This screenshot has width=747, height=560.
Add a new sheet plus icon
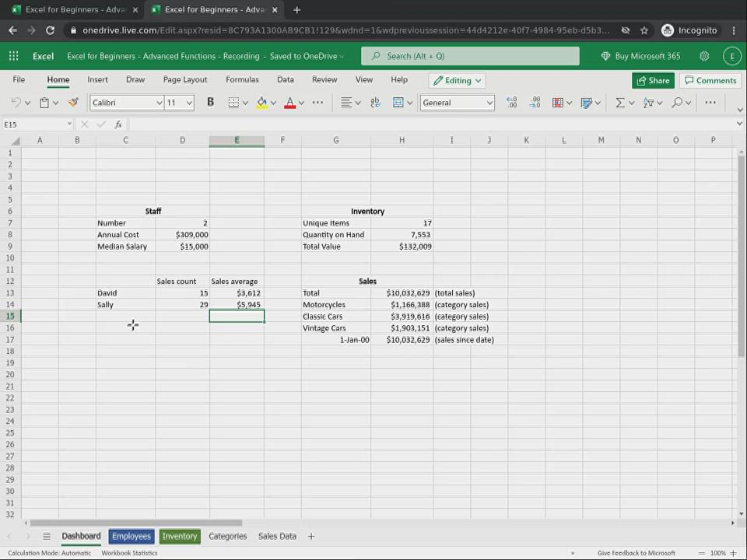311,536
